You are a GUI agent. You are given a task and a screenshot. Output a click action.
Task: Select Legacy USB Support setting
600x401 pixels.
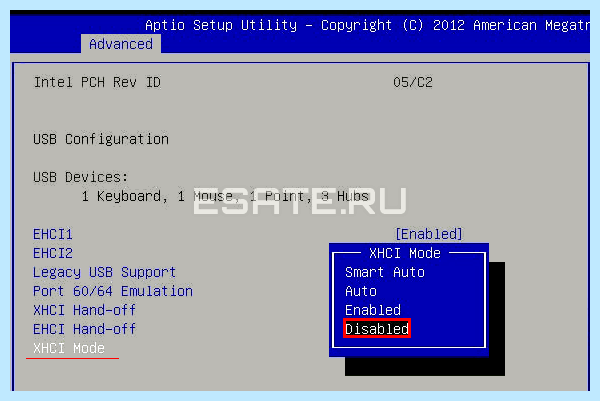[104, 272]
